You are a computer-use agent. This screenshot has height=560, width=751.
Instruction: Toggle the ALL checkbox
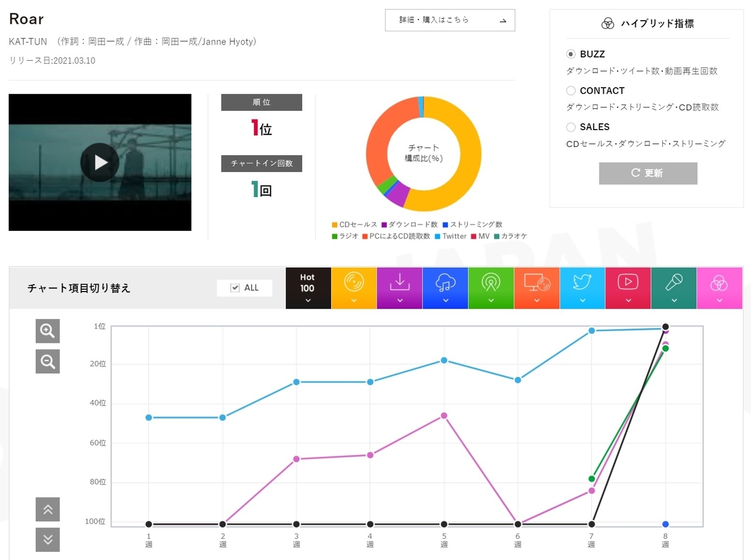coord(235,288)
